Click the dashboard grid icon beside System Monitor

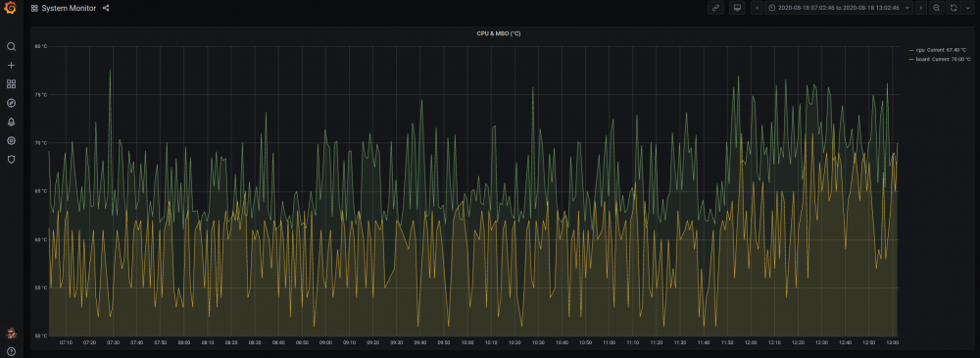pos(34,8)
